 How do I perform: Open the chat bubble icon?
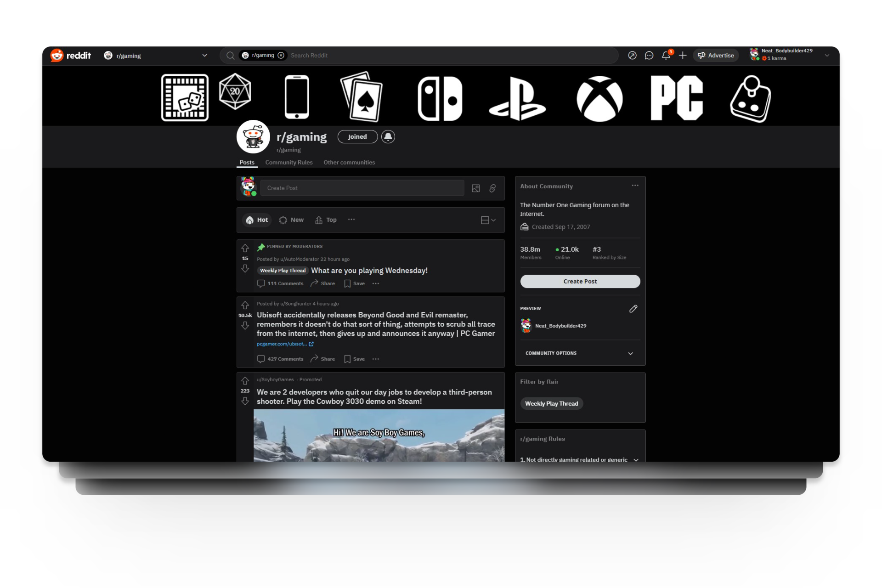click(649, 56)
